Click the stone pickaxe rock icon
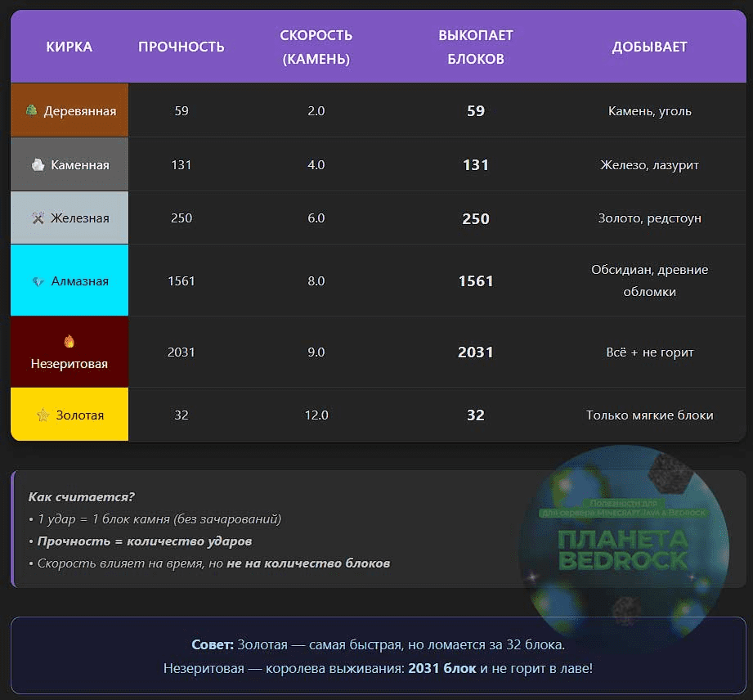The image size is (753, 700). [x=38, y=165]
